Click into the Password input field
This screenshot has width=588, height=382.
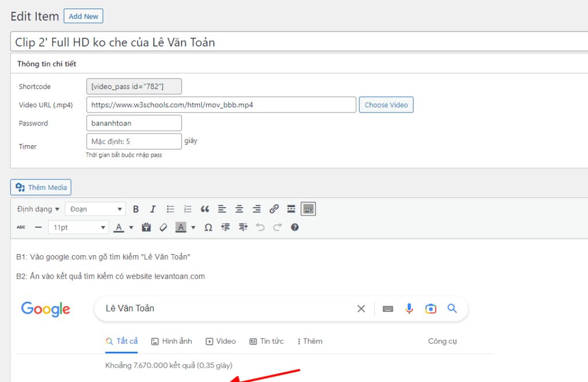tap(134, 123)
